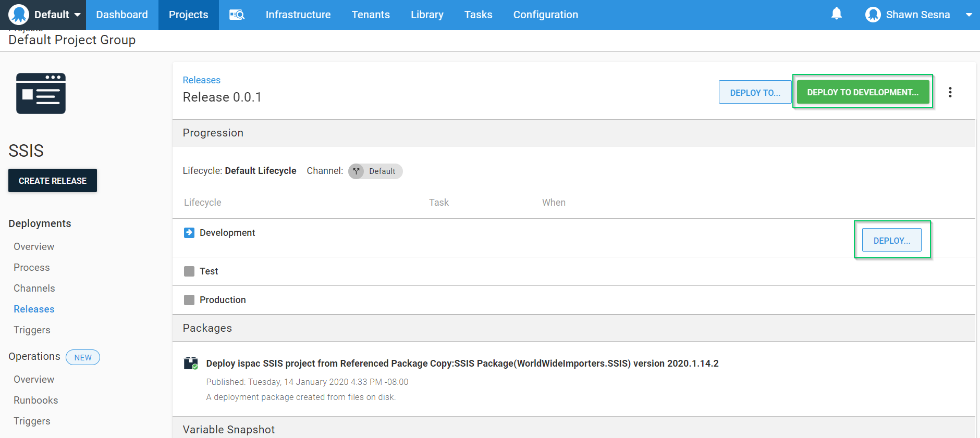Open Runbooks in the sidebar
Screen dimensions: 980x438
click(35, 401)
